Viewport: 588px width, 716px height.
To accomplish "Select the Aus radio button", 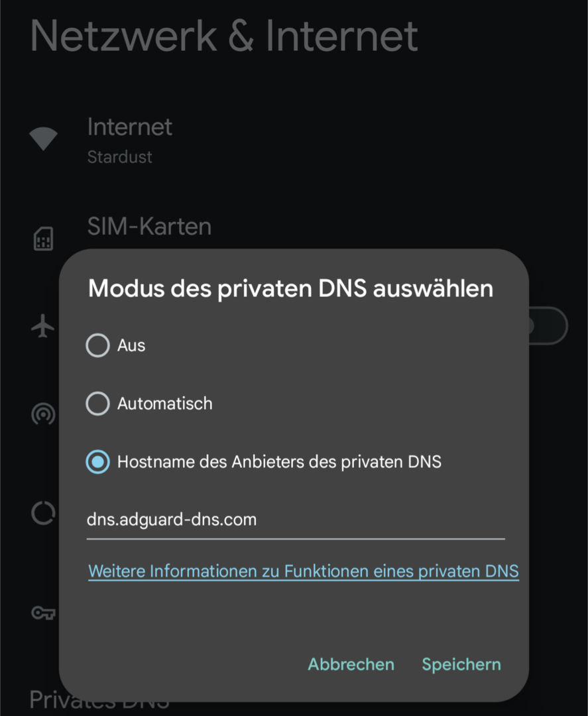I will point(98,345).
